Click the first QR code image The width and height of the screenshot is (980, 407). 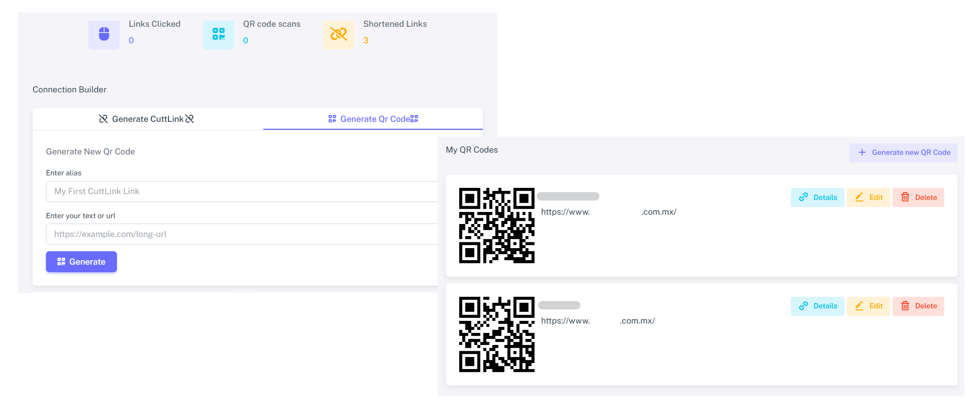pos(497,225)
